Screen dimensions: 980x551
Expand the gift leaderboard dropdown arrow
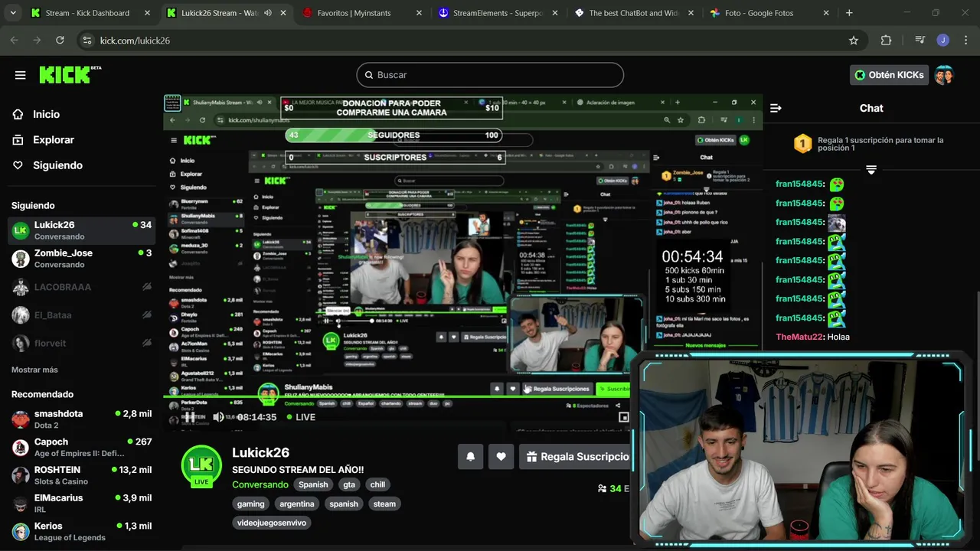click(x=871, y=169)
